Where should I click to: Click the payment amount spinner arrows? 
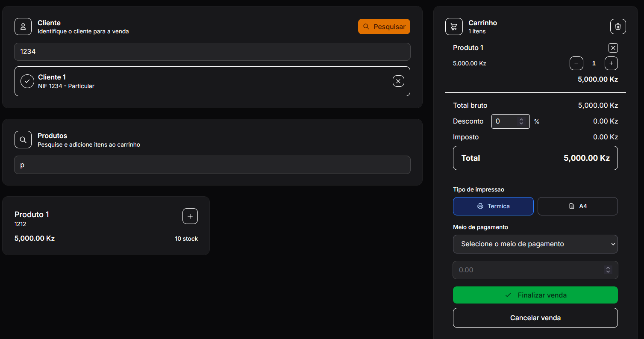(608, 270)
